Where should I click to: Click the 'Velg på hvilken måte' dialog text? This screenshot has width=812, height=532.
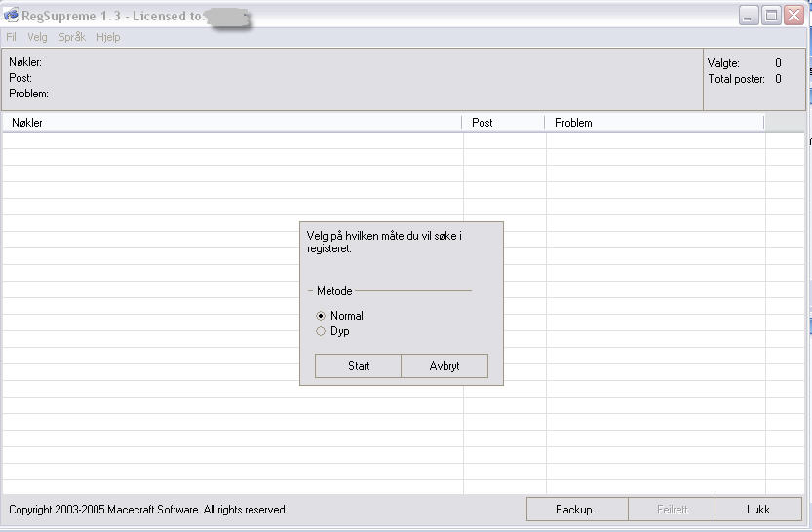tap(384, 242)
